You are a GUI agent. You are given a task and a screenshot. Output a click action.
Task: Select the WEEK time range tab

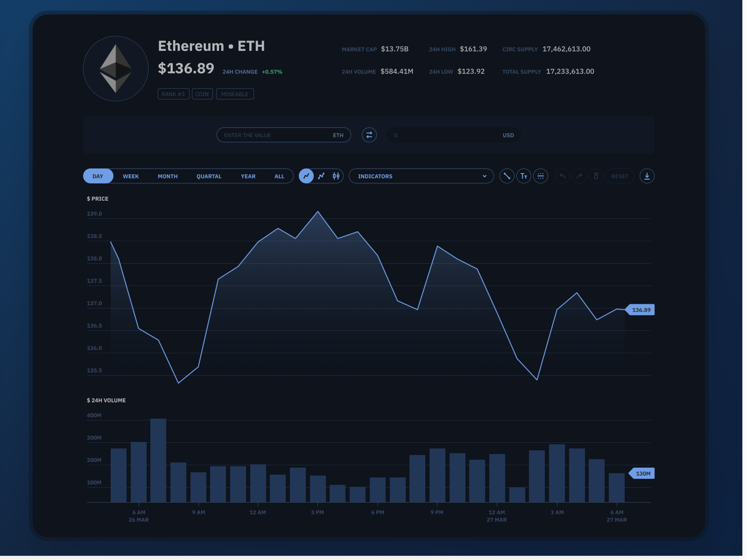[131, 176]
